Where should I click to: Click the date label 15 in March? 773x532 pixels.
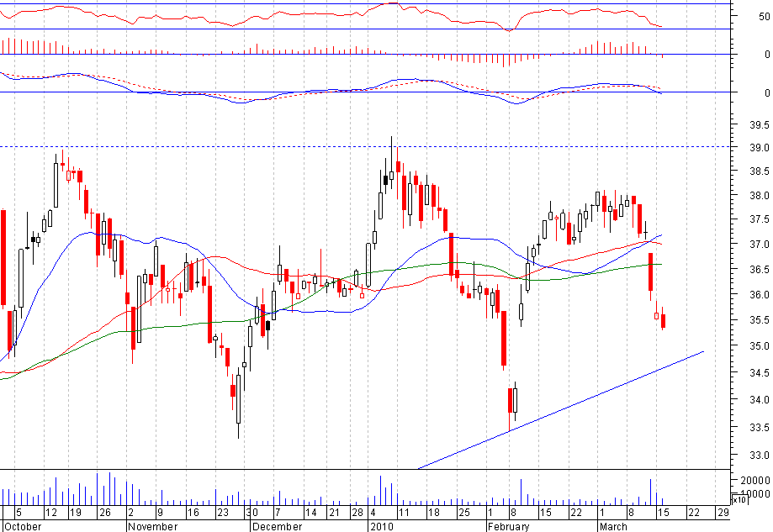coord(663,513)
